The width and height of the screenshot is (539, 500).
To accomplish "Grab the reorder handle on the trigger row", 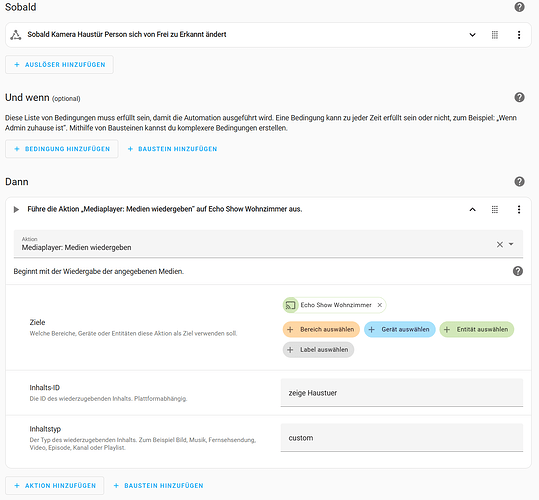I will pos(495,35).
